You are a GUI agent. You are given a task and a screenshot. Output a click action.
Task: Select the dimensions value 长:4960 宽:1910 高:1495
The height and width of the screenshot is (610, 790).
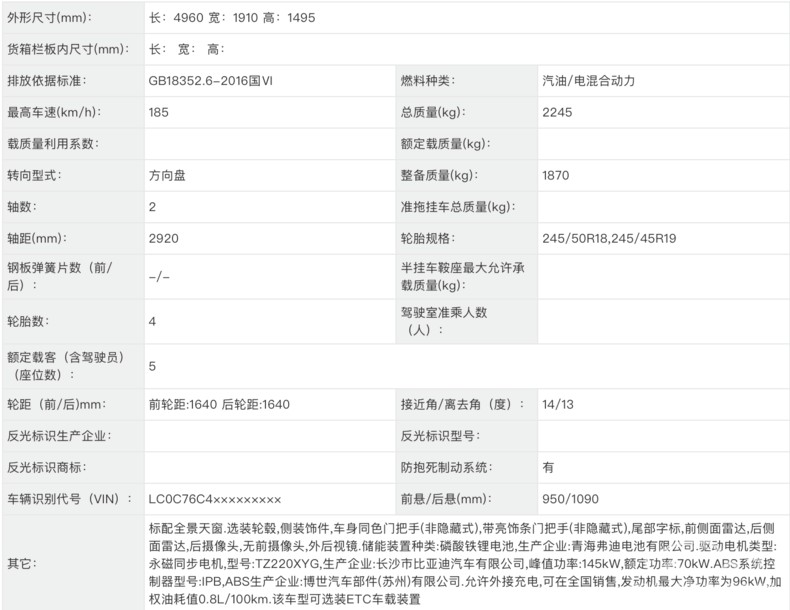click(232, 18)
